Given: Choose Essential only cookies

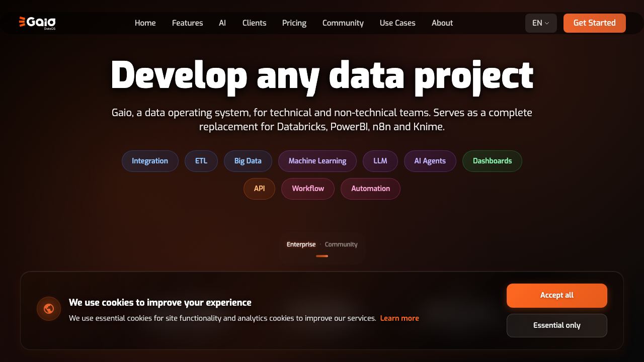Looking at the screenshot, I should coord(557,325).
